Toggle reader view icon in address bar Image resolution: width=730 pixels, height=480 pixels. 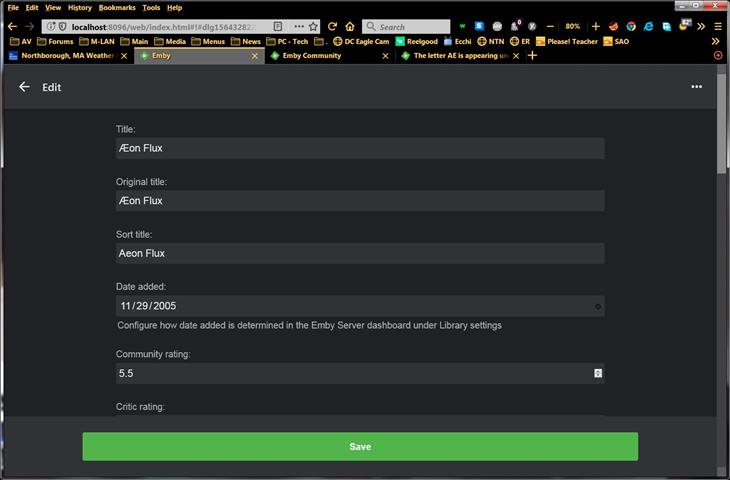278,27
